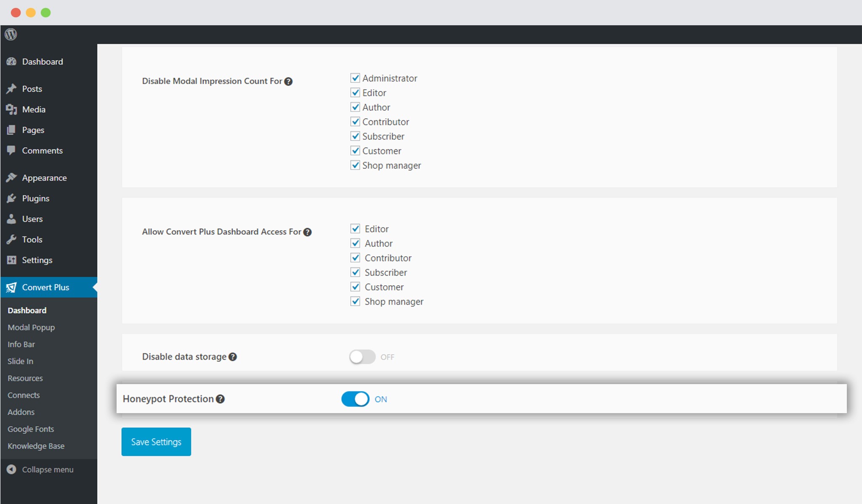
Task: Click the Save Settings button
Action: (156, 442)
